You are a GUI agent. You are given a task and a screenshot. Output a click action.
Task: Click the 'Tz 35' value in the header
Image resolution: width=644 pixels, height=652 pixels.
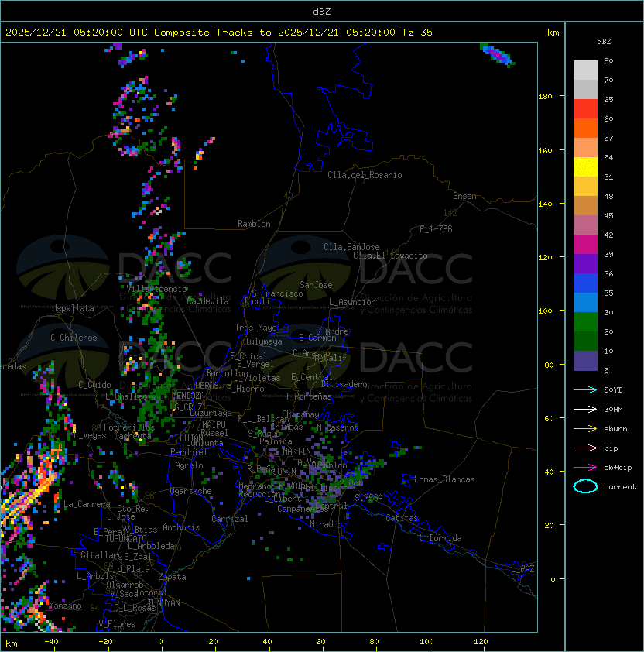click(x=417, y=33)
